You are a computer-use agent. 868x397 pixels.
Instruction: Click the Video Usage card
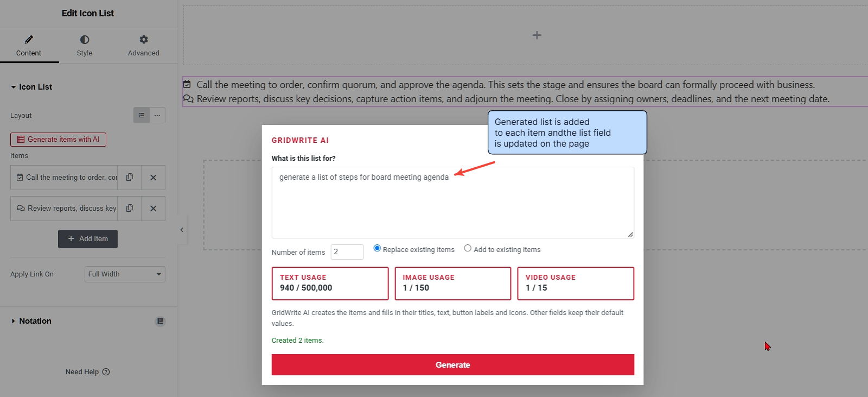[576, 283]
